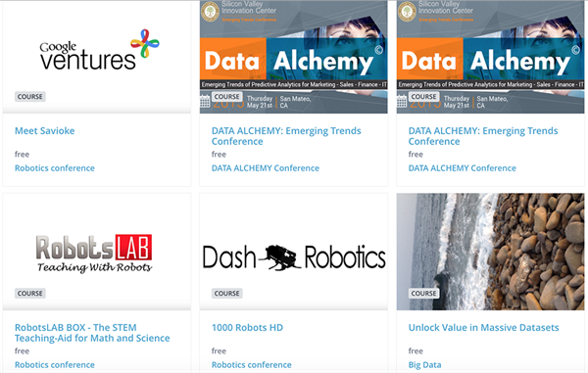Open the RobotsLAB logo thumbnail

tap(97, 252)
